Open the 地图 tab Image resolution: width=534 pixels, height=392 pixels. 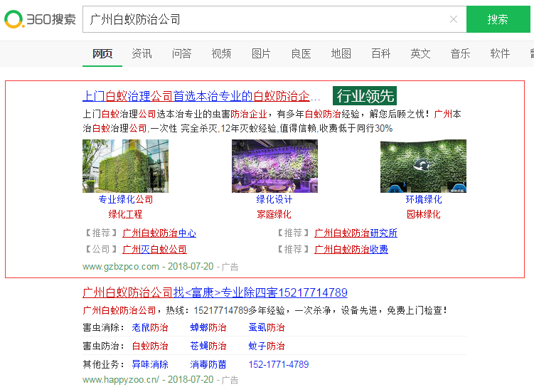pyautogui.click(x=341, y=53)
